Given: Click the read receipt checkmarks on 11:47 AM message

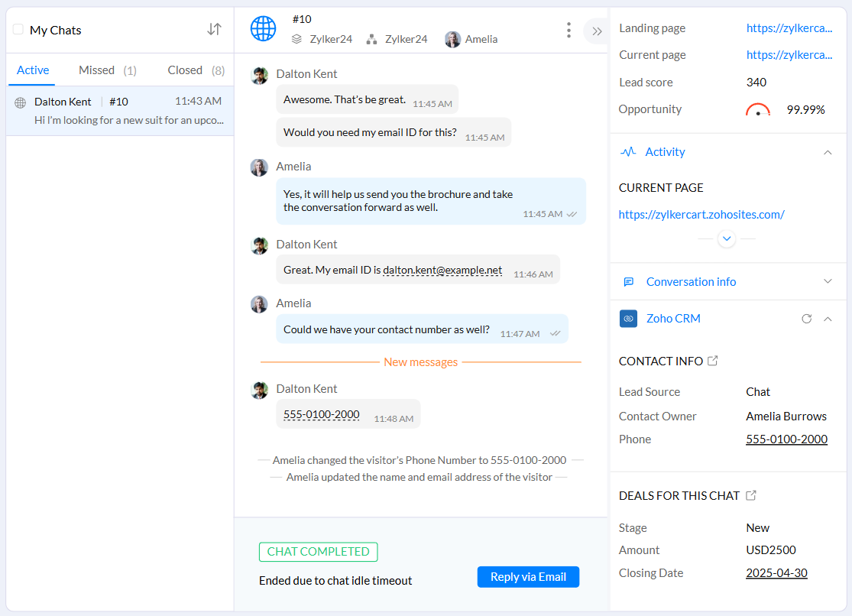Looking at the screenshot, I should (x=555, y=333).
